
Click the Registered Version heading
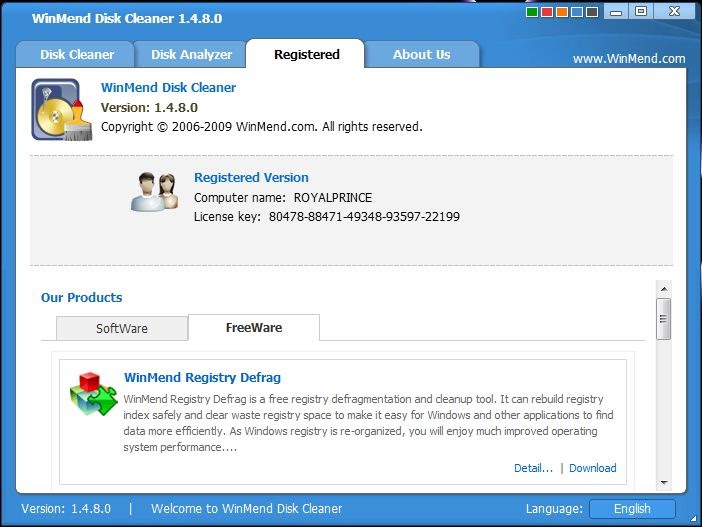251,177
